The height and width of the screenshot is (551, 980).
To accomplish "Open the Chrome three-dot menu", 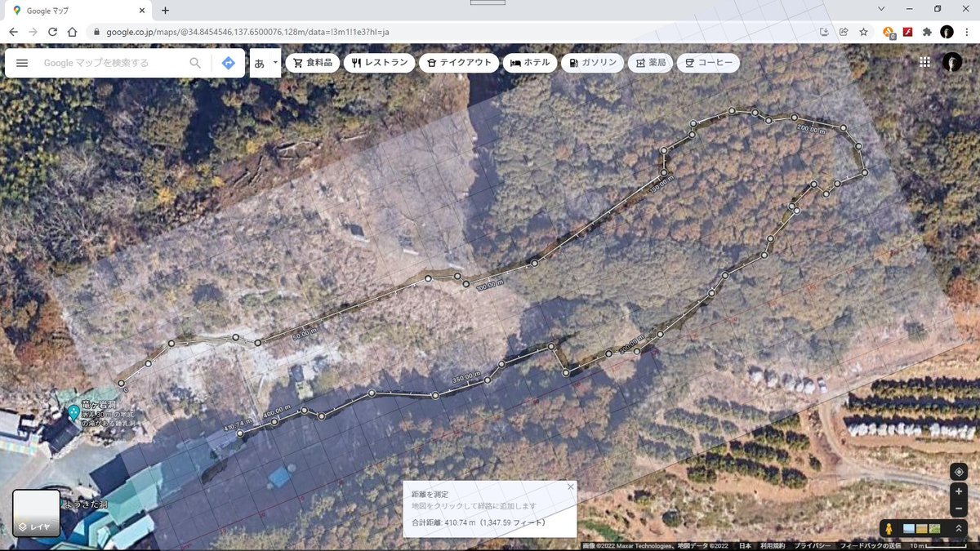I will pyautogui.click(x=967, y=32).
